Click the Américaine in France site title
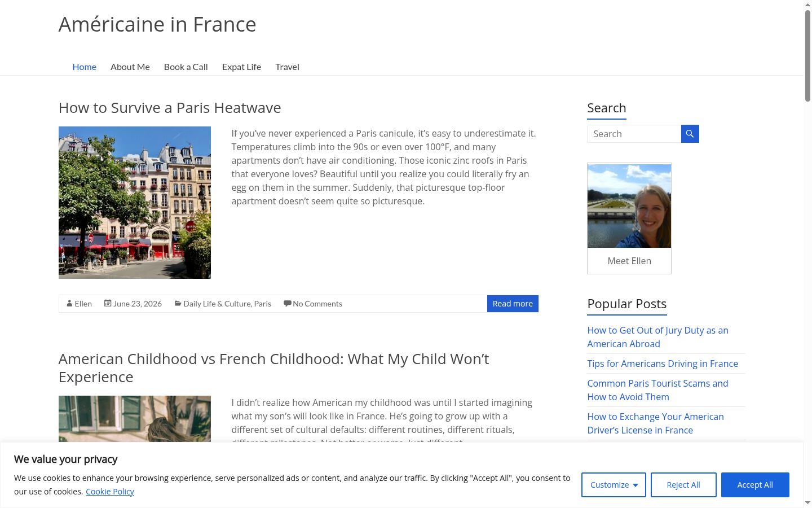 [x=157, y=24]
